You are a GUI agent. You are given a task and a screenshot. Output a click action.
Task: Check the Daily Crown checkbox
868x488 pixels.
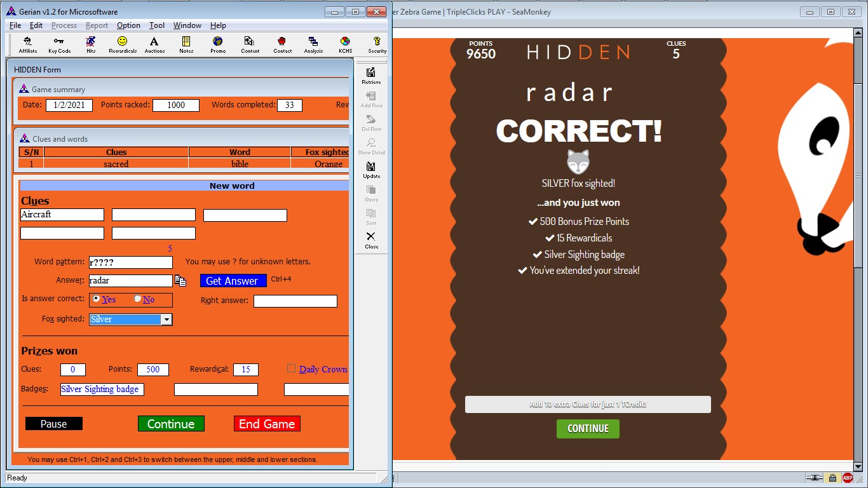292,369
